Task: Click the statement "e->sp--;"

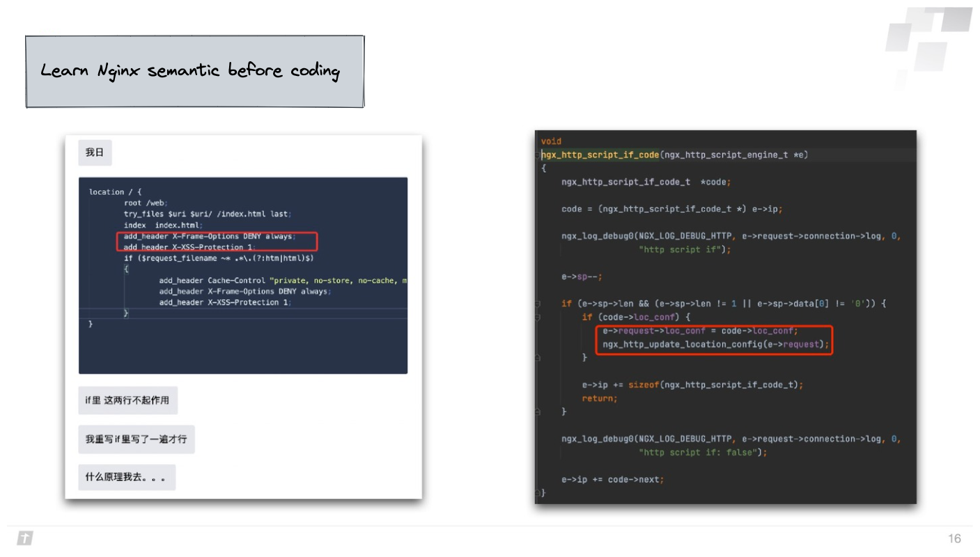Action: [x=582, y=276]
